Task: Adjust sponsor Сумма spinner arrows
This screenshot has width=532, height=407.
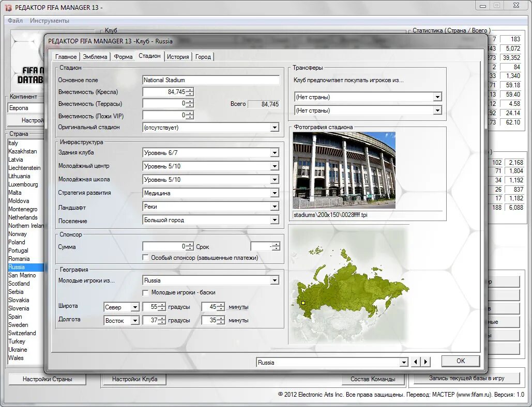Action: point(190,246)
